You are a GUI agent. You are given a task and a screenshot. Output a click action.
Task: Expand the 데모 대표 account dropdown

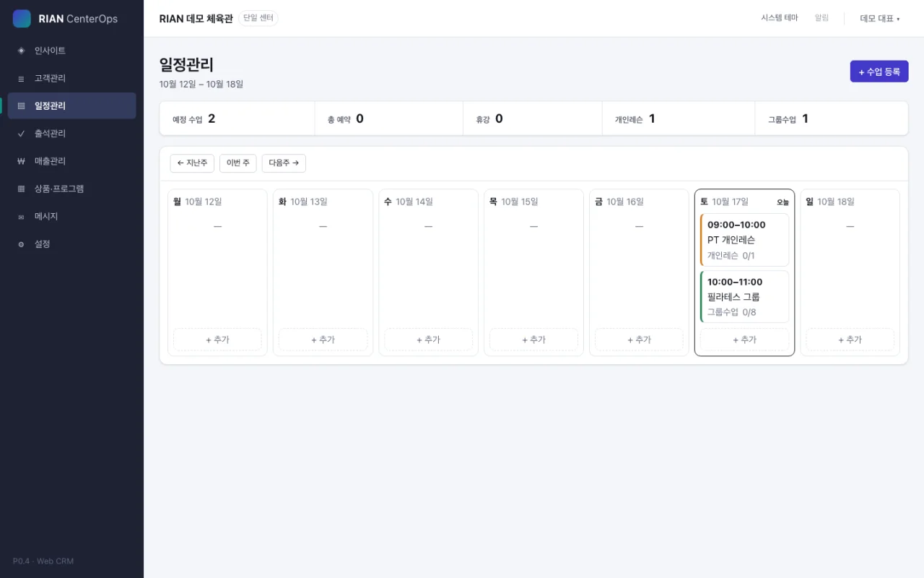[x=880, y=19]
